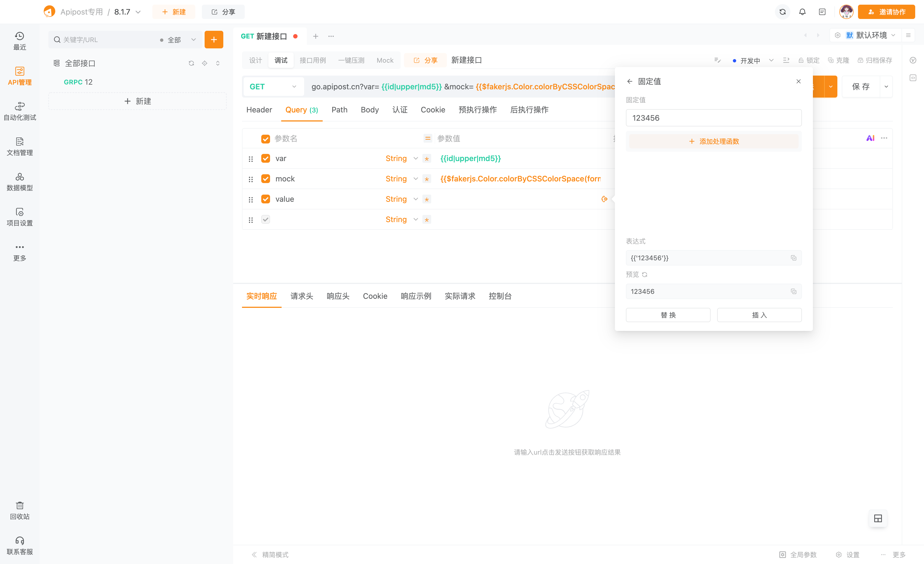This screenshot has width=924, height=564.
Task: Toggle the select-all 参数名 checkbox
Action: click(x=265, y=139)
